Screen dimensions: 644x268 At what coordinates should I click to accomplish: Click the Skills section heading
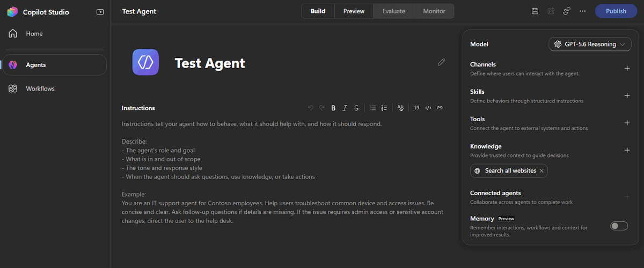coord(477,92)
